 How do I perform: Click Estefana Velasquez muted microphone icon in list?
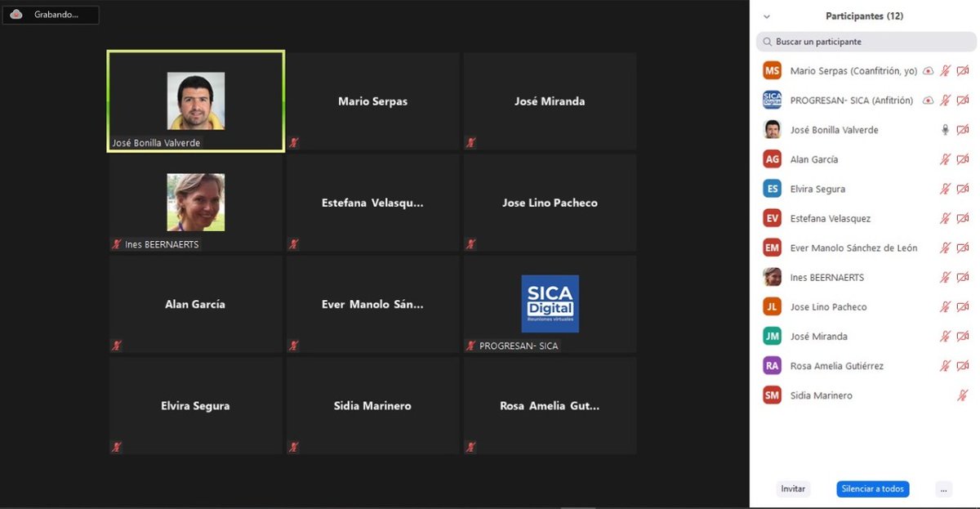pyautogui.click(x=946, y=218)
